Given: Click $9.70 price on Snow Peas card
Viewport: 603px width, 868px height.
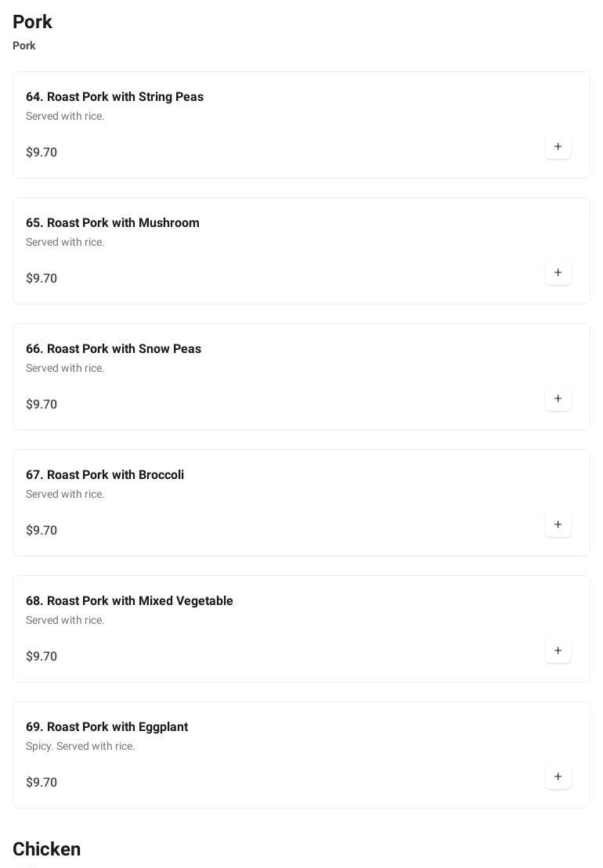Looking at the screenshot, I should 42,405.
